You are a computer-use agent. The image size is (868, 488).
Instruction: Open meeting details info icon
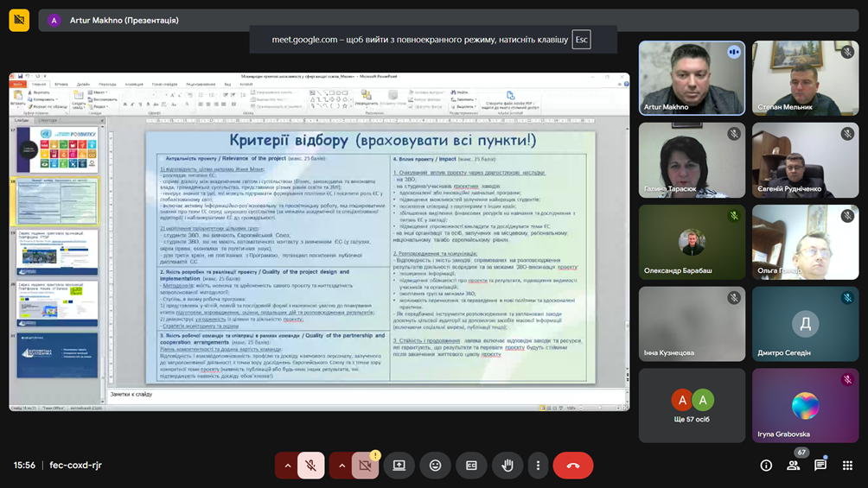[x=766, y=466]
